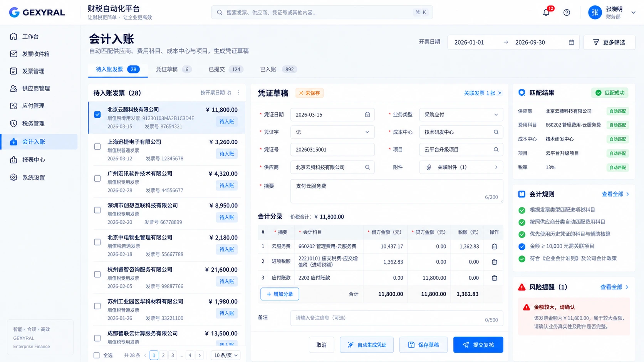The height and width of the screenshot is (362, 644).
Task: Uncheck the 北京云腾科技有限公司 invoice checkbox
Action: click(x=97, y=115)
